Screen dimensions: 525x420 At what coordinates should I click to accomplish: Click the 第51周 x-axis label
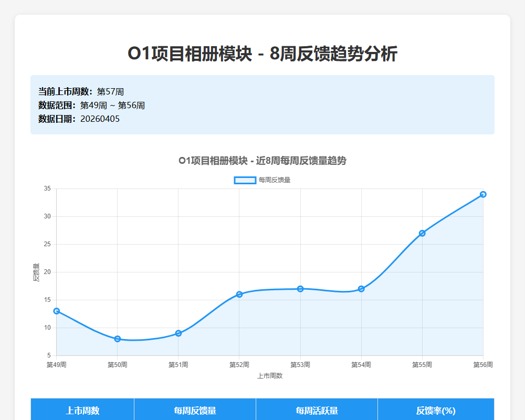click(178, 365)
